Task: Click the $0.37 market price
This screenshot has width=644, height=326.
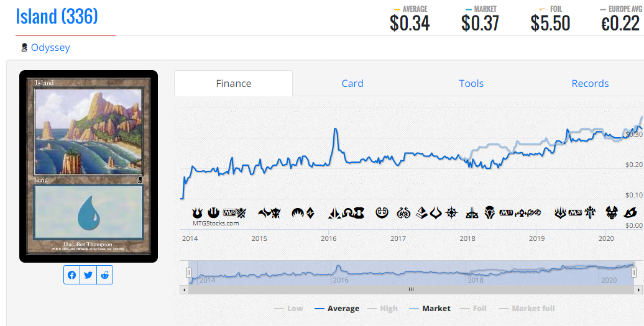Action: pyautogui.click(x=480, y=24)
